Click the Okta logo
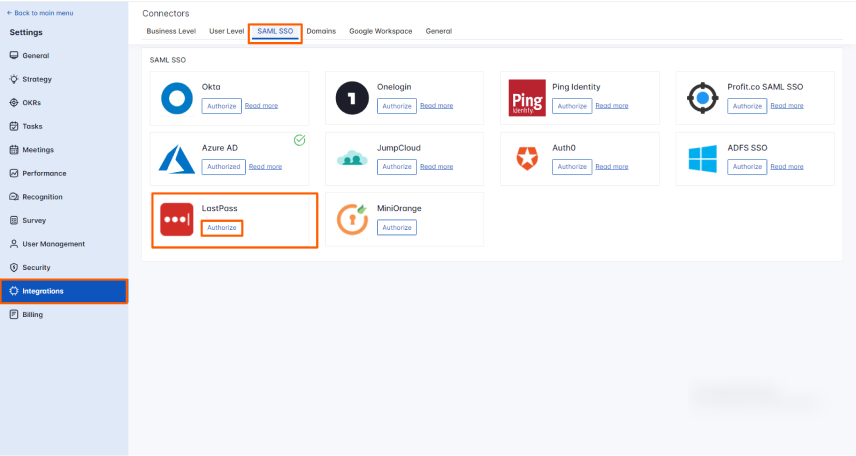 coord(177,98)
